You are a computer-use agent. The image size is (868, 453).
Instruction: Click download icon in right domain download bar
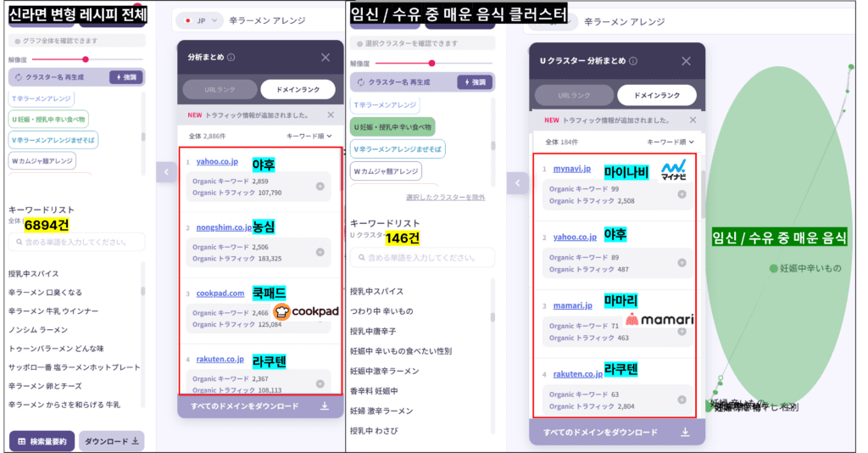point(685,432)
